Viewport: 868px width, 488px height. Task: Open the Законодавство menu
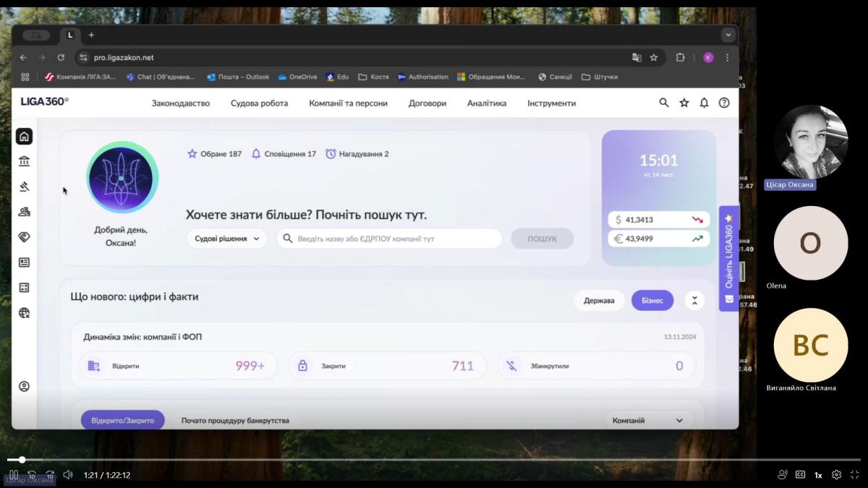tap(181, 103)
